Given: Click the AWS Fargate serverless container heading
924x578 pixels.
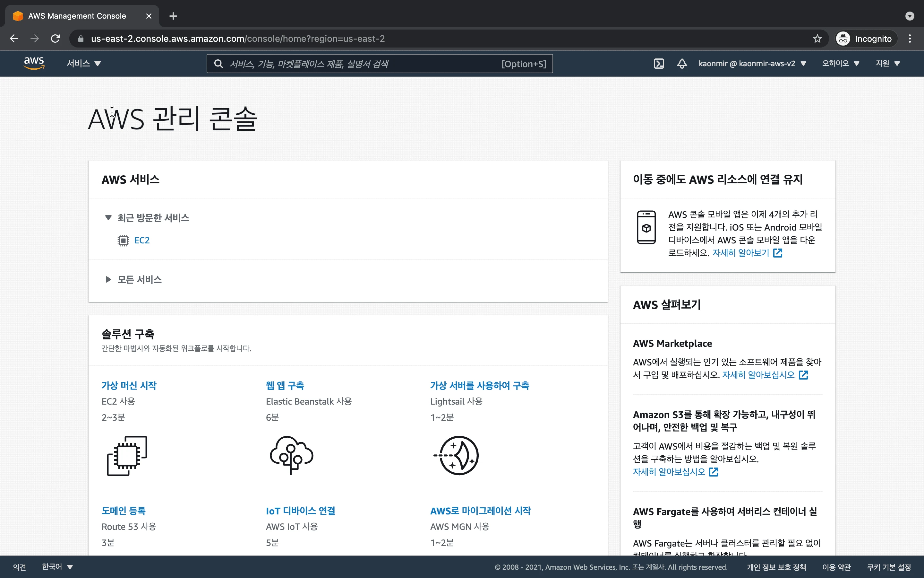Looking at the screenshot, I should tap(725, 518).
